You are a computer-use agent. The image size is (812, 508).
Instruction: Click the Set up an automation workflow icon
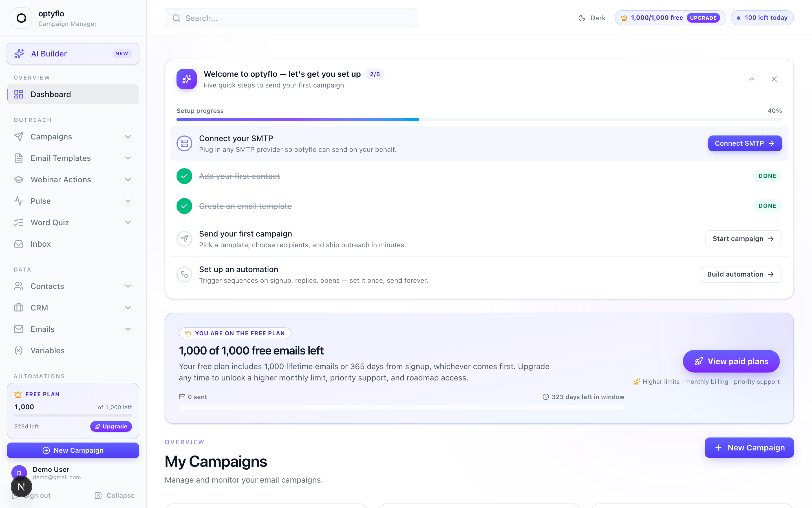coord(184,275)
